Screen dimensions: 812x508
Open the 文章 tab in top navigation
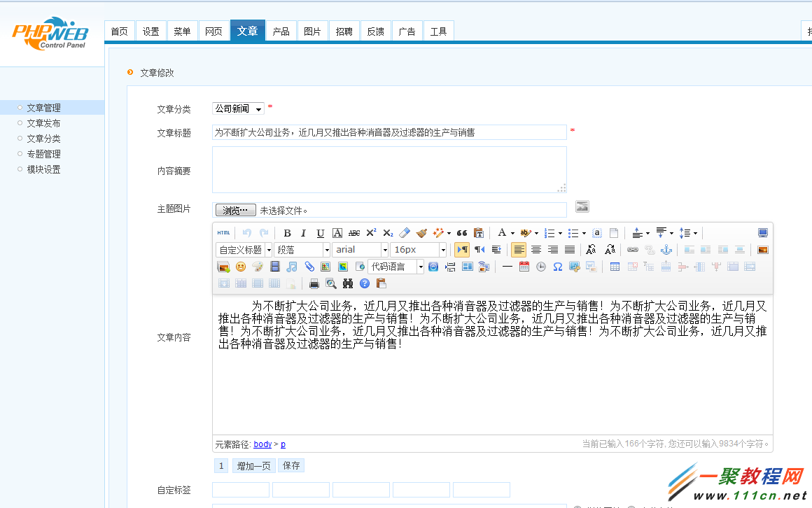click(248, 31)
